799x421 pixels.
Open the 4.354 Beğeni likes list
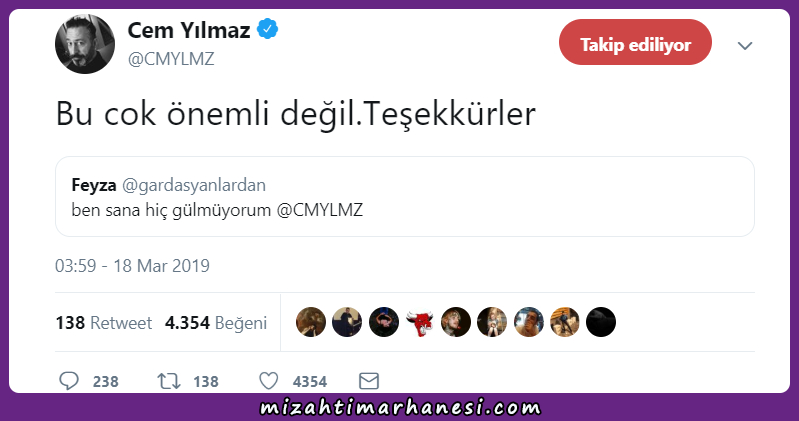216,323
